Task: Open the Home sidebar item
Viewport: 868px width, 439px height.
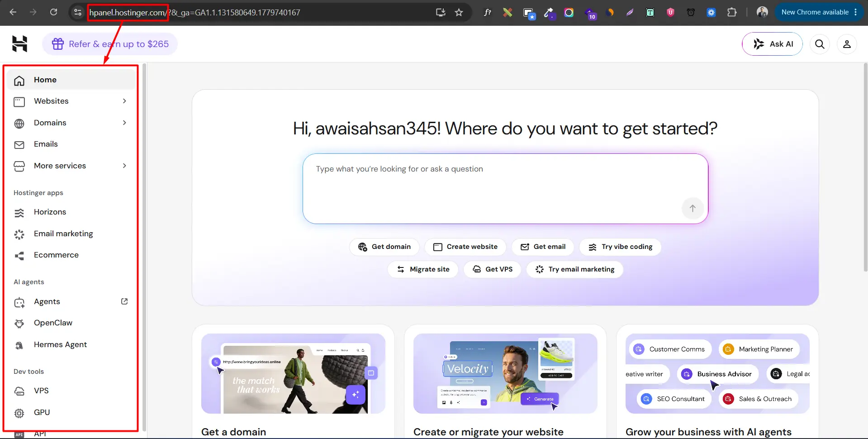Action: pos(71,80)
